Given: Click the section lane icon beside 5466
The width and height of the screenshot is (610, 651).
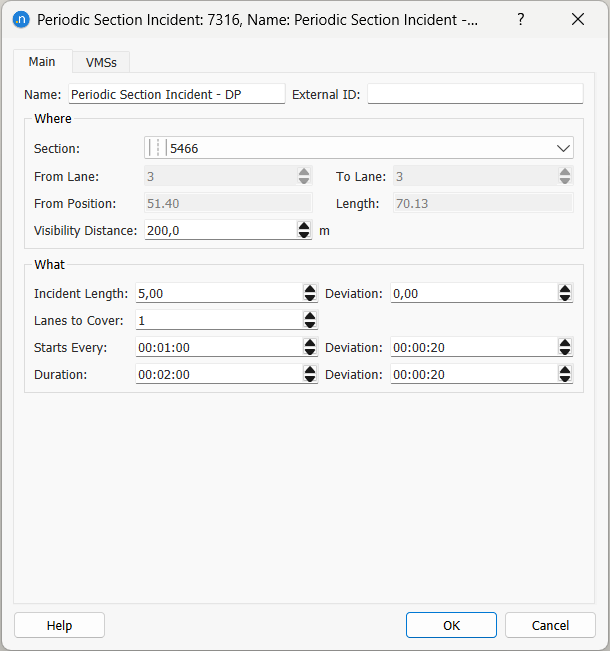Looking at the screenshot, I should (x=156, y=148).
